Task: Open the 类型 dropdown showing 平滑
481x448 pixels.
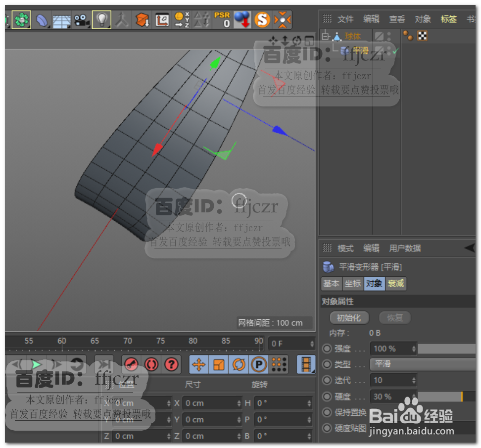Action: 423,364
